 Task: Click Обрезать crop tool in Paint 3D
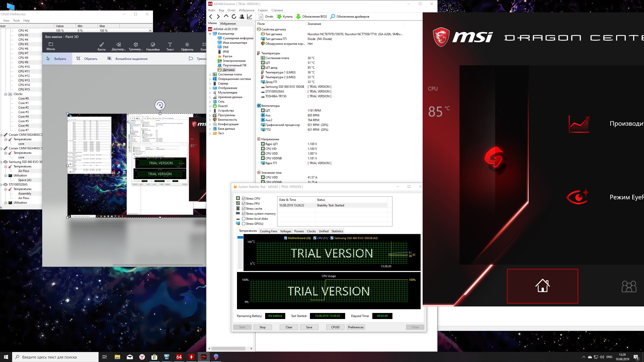pos(87,59)
